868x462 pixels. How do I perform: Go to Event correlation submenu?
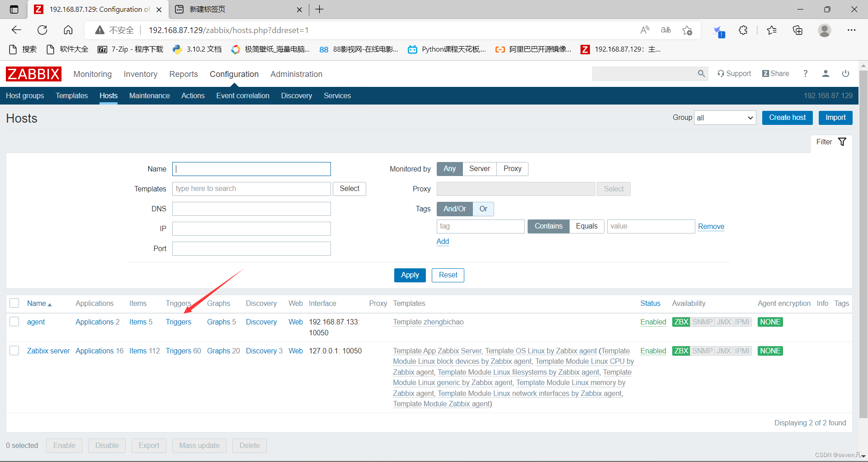[243, 95]
